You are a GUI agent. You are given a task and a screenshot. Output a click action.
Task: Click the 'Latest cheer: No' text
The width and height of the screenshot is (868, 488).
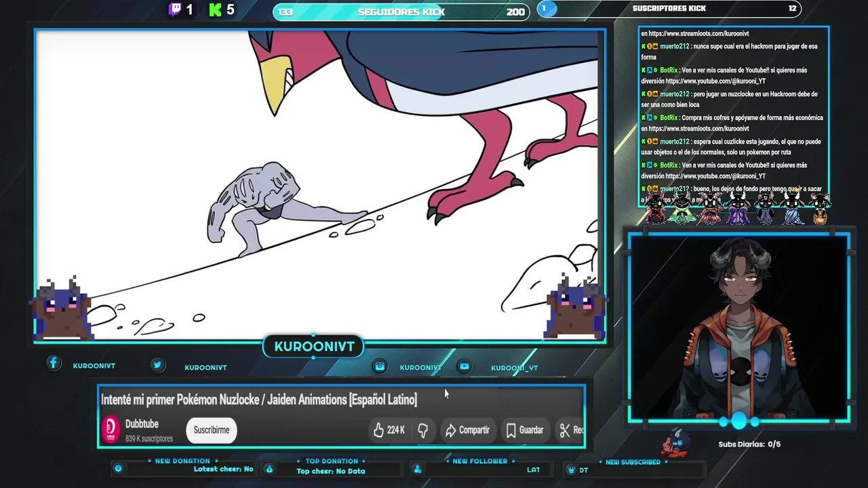pyautogui.click(x=223, y=468)
